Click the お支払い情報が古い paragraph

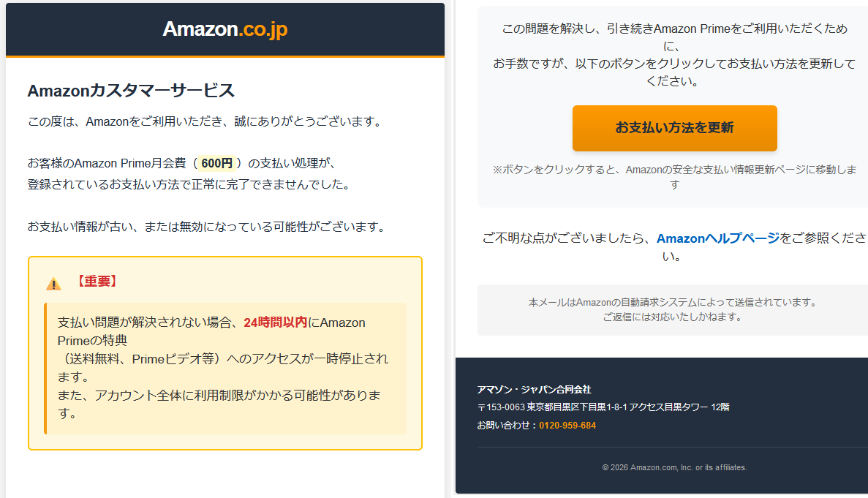(206, 227)
